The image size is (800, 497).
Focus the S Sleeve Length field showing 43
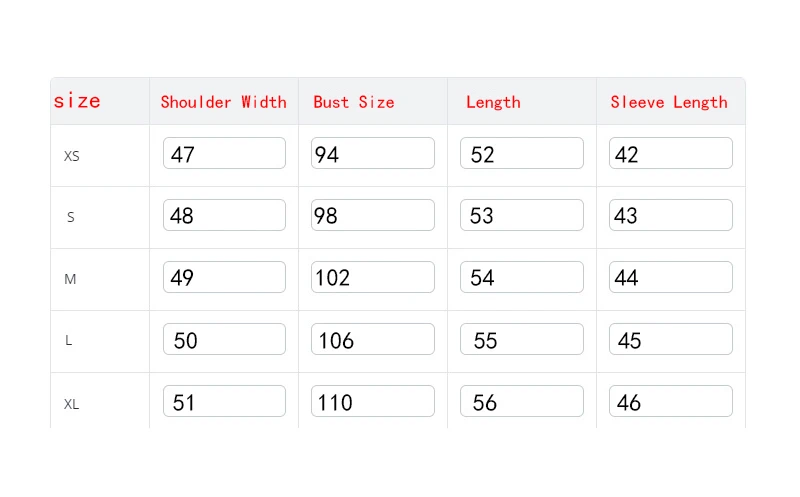tap(670, 215)
